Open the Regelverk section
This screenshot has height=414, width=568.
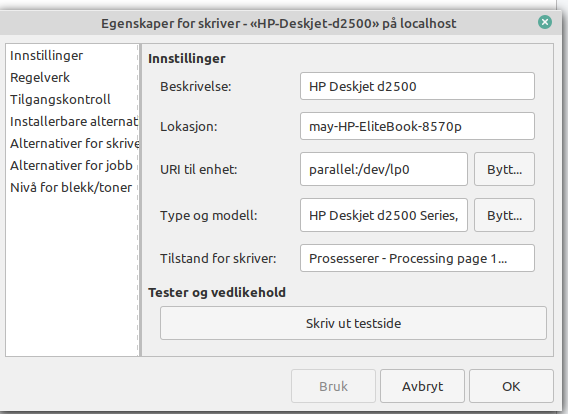click(x=40, y=78)
